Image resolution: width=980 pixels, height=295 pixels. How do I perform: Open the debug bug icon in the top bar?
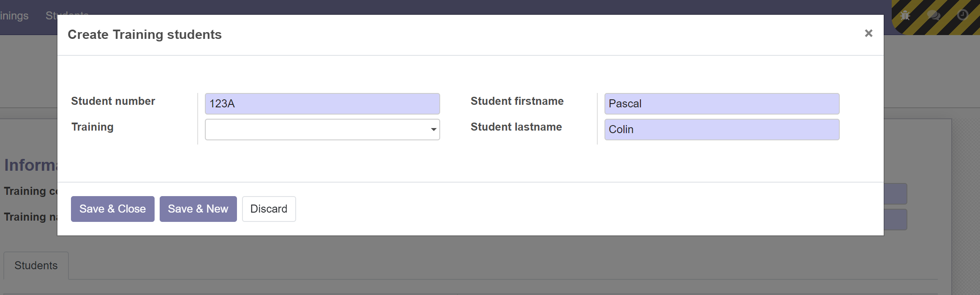click(904, 15)
